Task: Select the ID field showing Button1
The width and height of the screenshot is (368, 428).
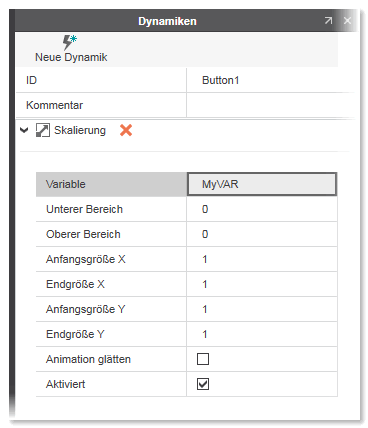Action: (x=270, y=80)
